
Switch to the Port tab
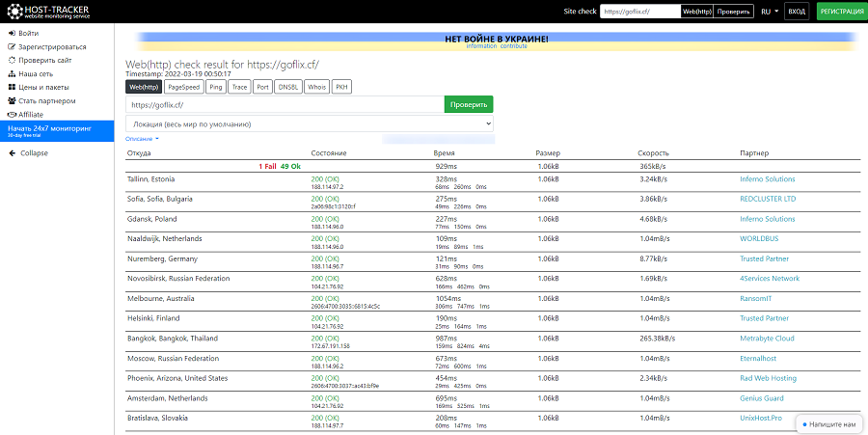[x=262, y=87]
